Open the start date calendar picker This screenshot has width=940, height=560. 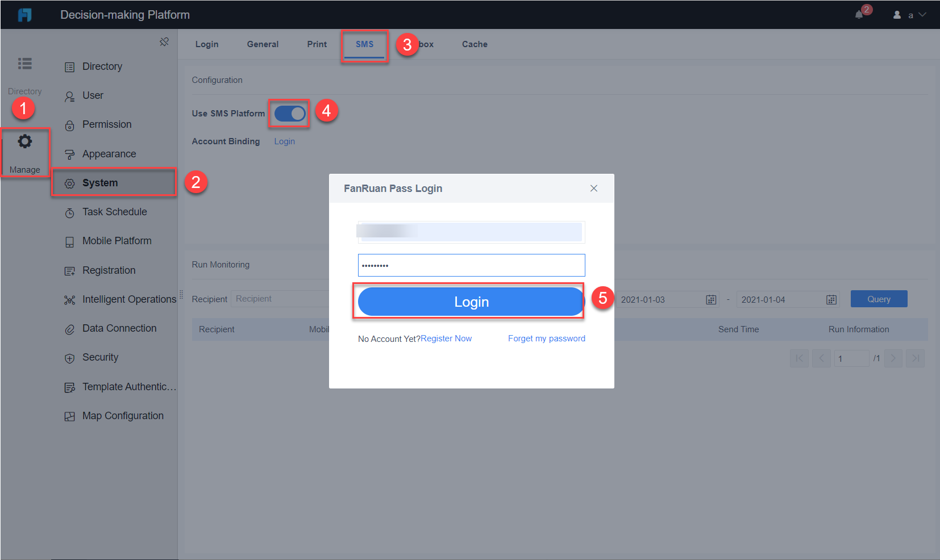coord(710,299)
